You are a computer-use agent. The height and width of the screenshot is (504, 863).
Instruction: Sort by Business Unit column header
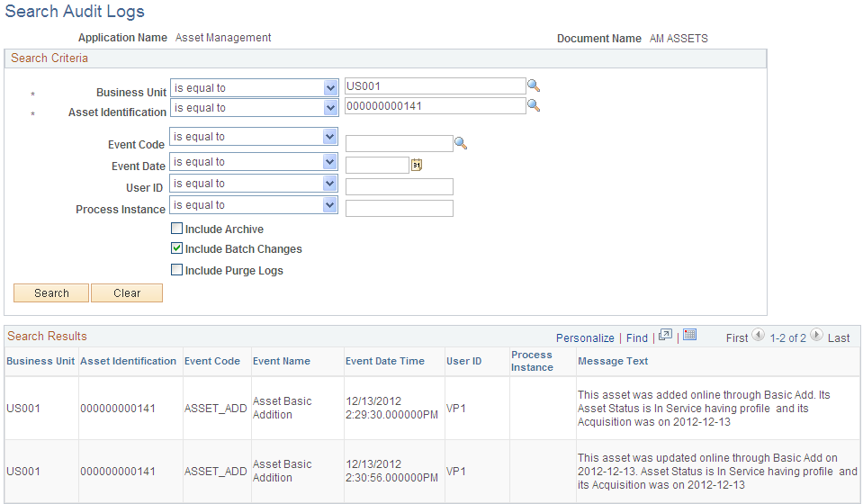point(40,361)
